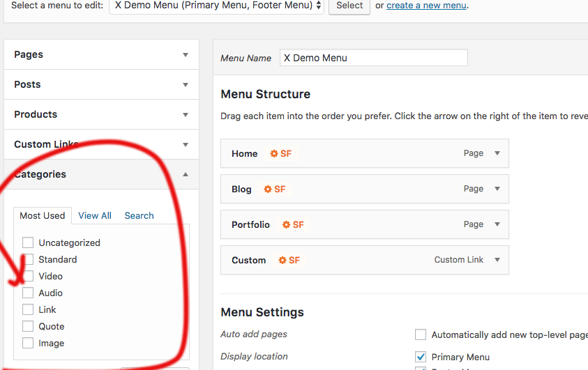
Task: Switch to the Search tab in Categories
Action: point(139,216)
